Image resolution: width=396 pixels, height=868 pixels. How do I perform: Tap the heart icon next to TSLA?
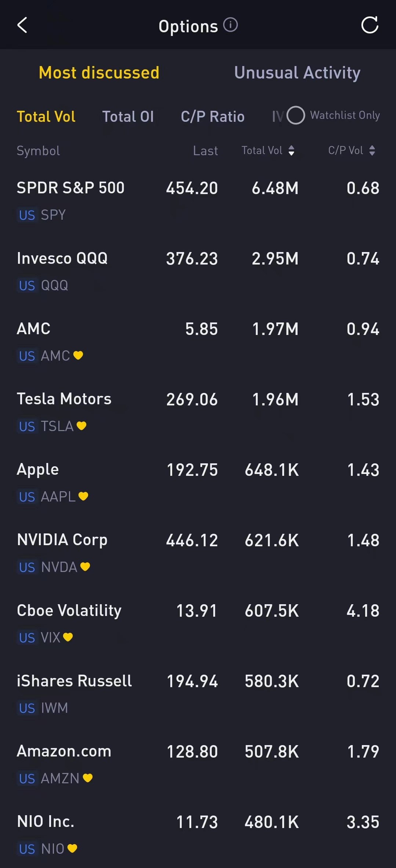point(81,426)
